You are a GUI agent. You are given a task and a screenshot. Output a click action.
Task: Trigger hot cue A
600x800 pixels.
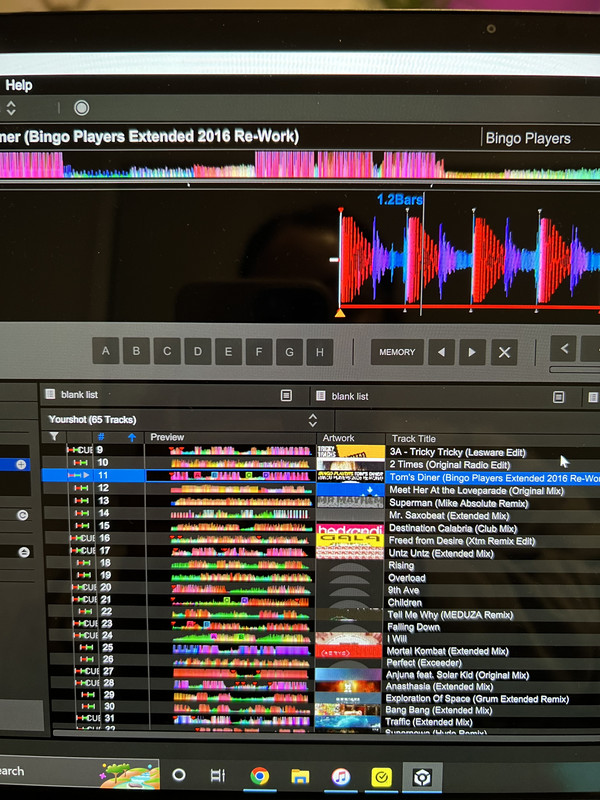click(106, 351)
